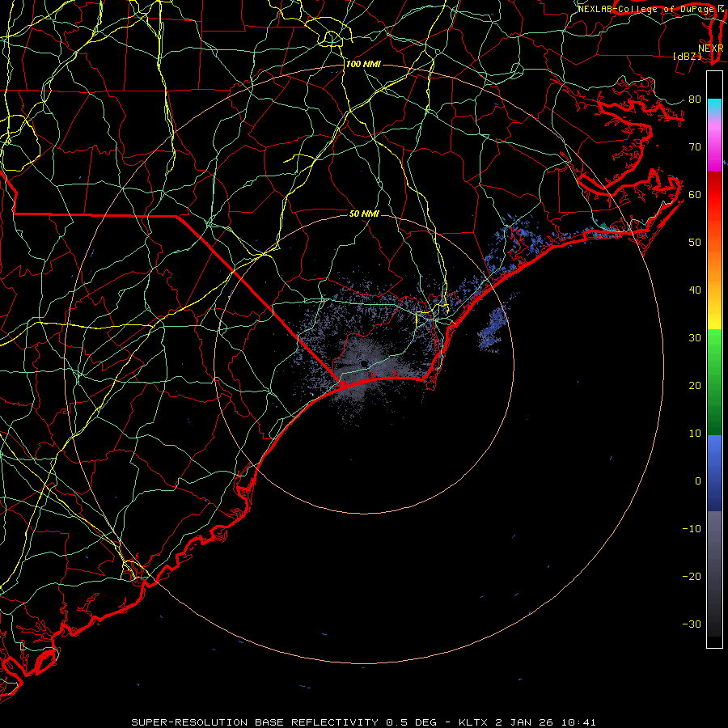
Task: Click the -30 value on the color scale
Action: click(692, 624)
